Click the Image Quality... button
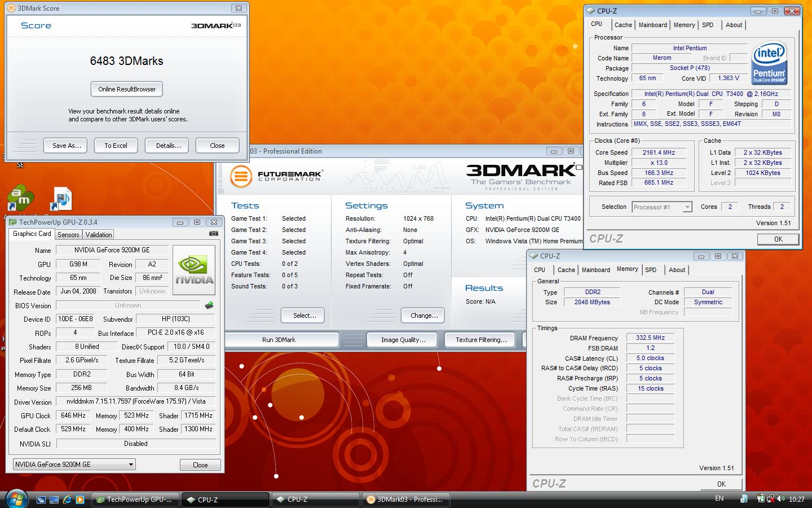 click(403, 340)
